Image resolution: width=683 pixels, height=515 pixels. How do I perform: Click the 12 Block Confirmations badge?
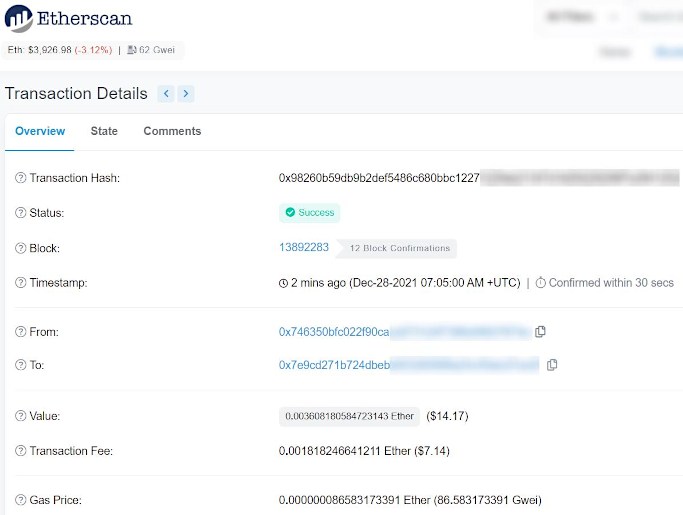coord(398,248)
